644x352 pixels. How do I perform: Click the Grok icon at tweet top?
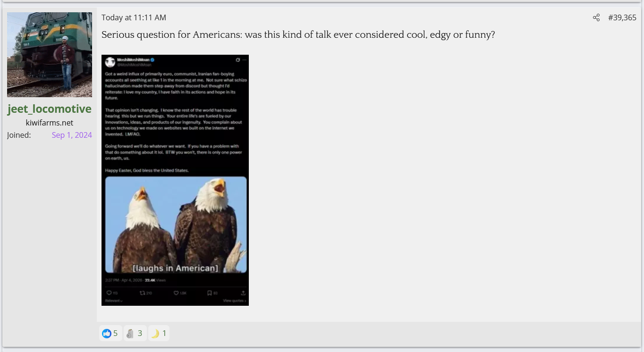tap(237, 60)
